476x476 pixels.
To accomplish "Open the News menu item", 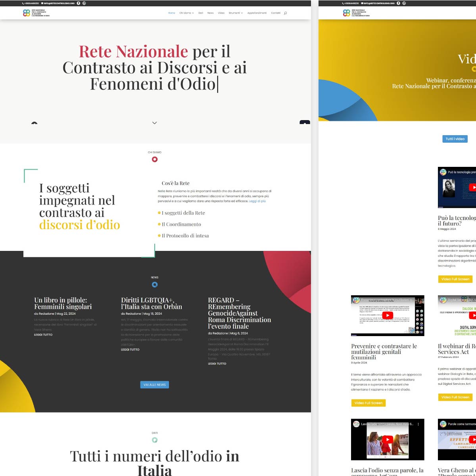I will pyautogui.click(x=210, y=13).
